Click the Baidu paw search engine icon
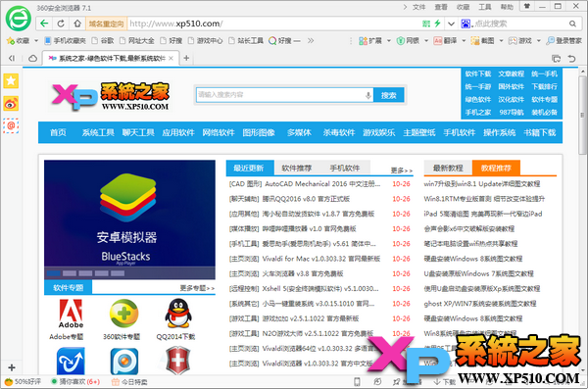Image resolution: width=588 pixels, height=389 pixels. [x=465, y=24]
